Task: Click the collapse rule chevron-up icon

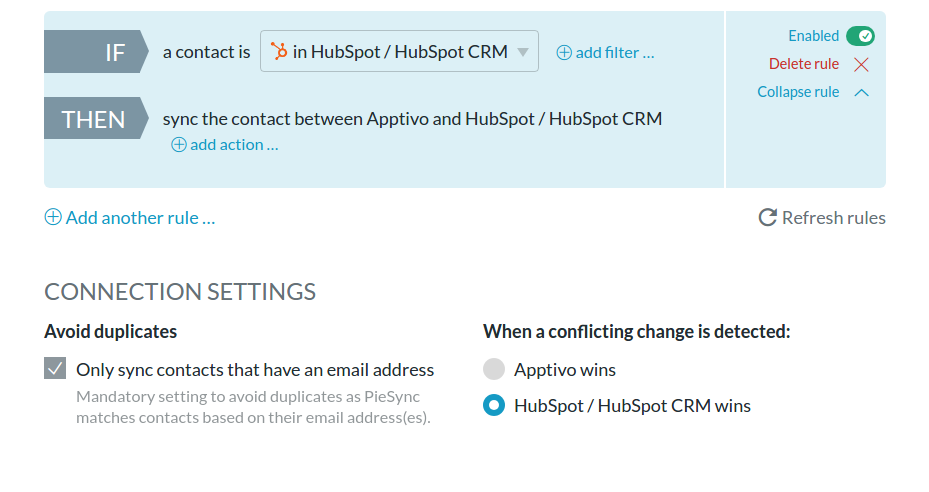Action: pos(861,92)
